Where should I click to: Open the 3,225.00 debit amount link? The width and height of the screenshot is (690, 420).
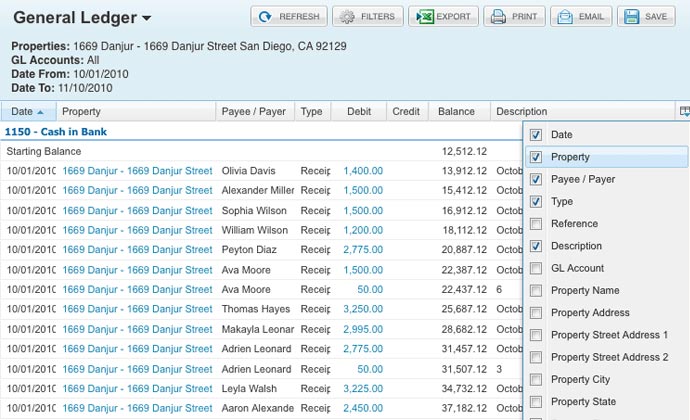363,389
